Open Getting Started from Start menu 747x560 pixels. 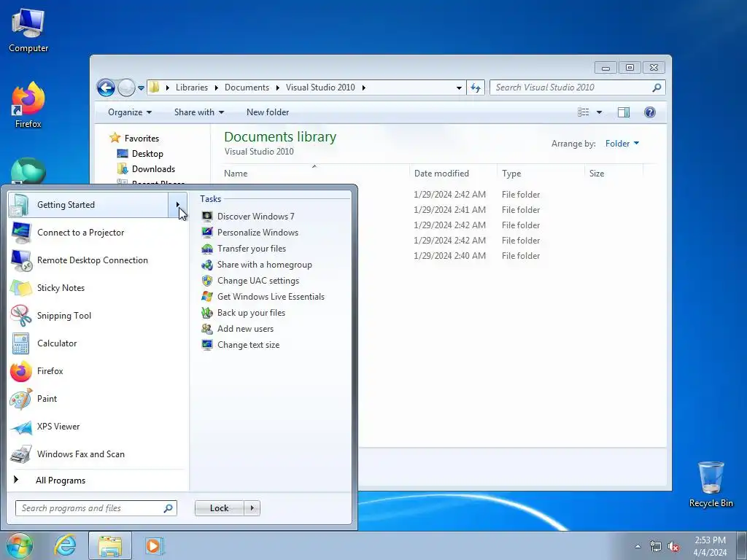coord(88,205)
